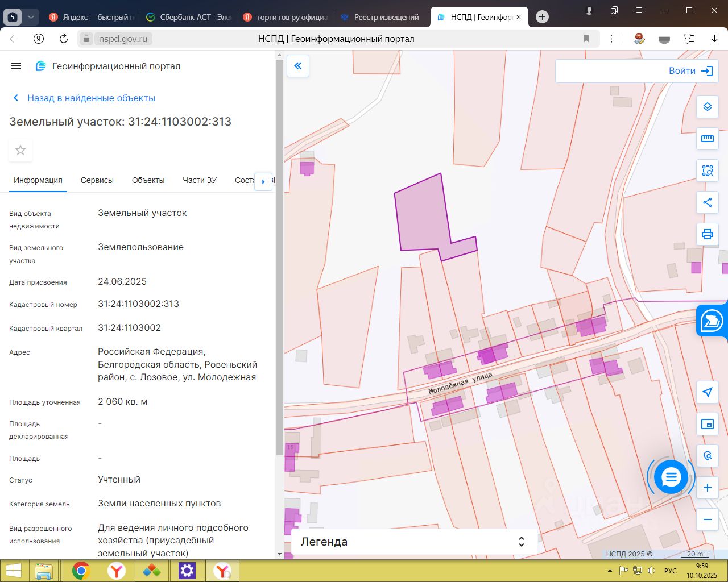Zoom out the map with minus button
Image resolution: width=728 pixels, height=582 pixels.
[x=708, y=519]
